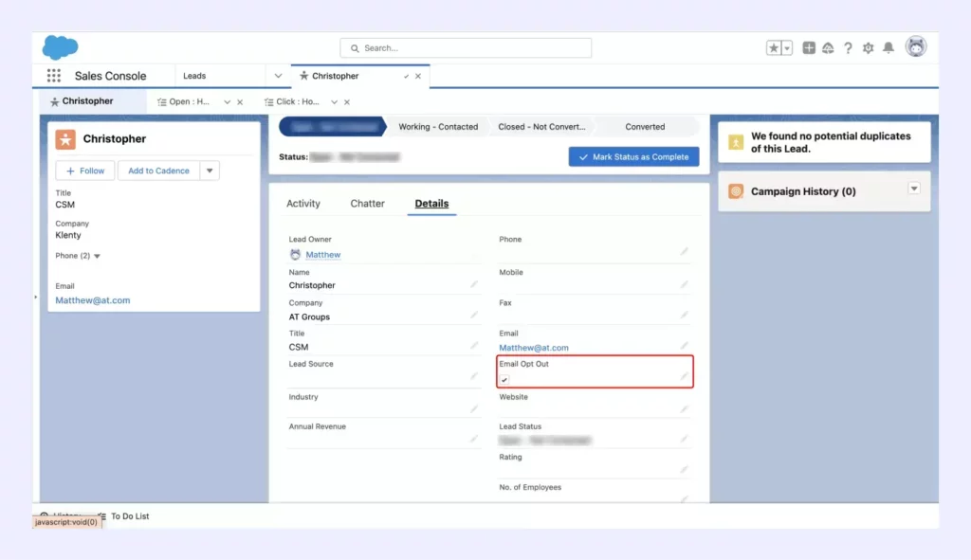
Task: Open Salesforce Help question mark icon
Action: point(848,47)
